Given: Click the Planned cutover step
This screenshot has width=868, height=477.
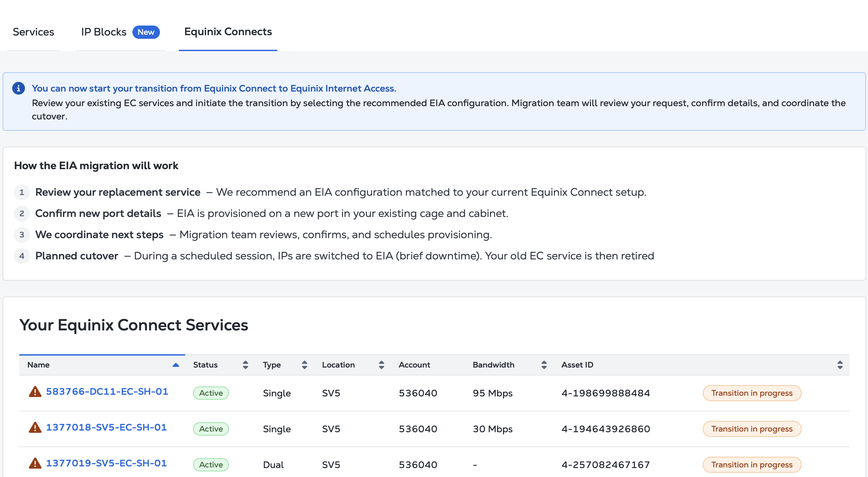Looking at the screenshot, I should point(77,256).
